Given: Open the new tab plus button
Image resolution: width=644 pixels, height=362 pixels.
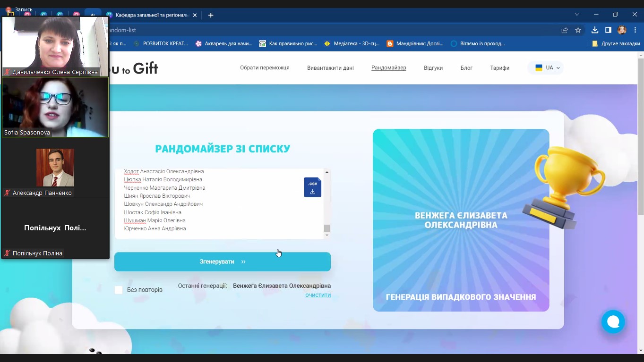Looking at the screenshot, I should [x=211, y=15].
